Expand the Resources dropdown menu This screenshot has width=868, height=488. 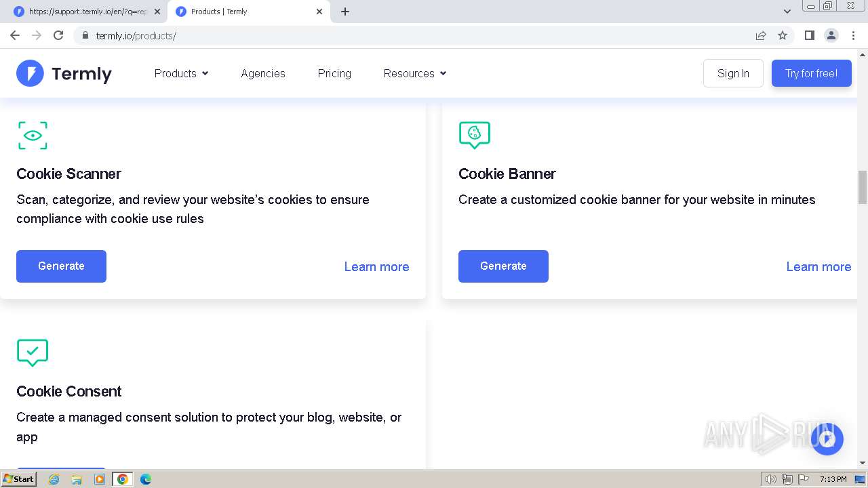pyautogui.click(x=415, y=73)
